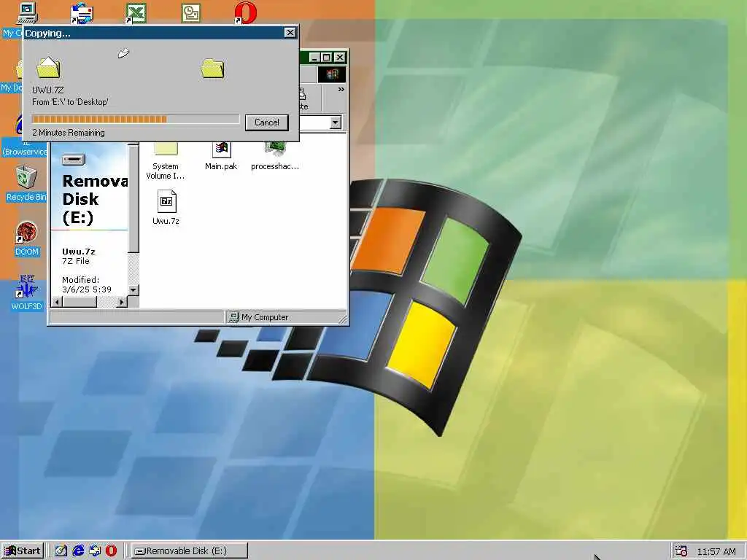Viewport: 747px width, 560px height.
Task: Launch Internet Explorer from Quick Launch
Action: coord(78,551)
